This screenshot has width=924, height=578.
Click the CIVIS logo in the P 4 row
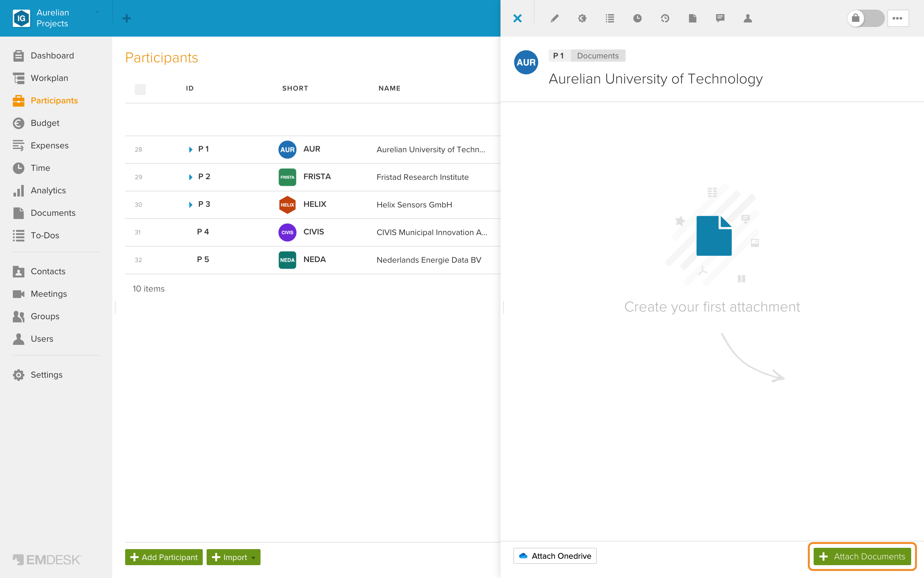click(x=287, y=232)
